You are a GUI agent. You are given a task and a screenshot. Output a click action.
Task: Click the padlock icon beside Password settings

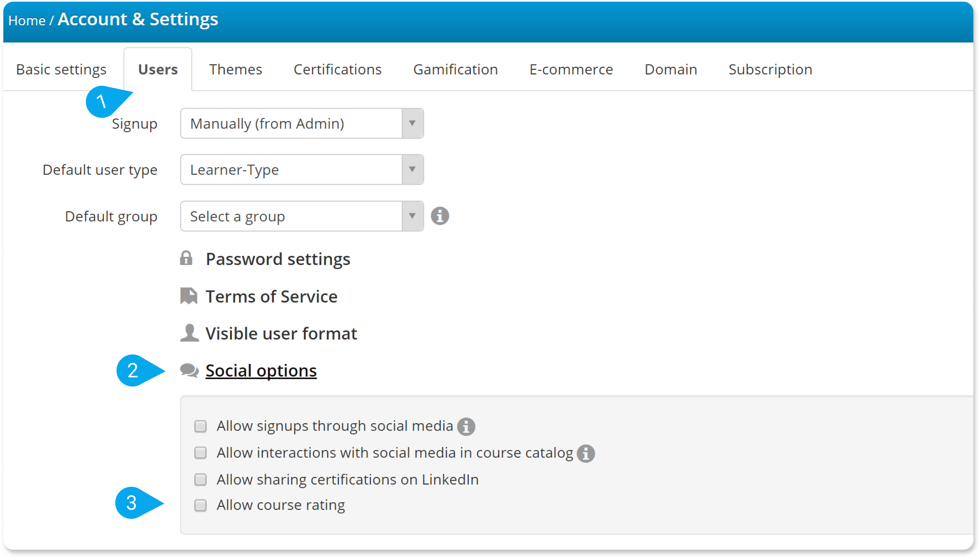click(x=187, y=259)
